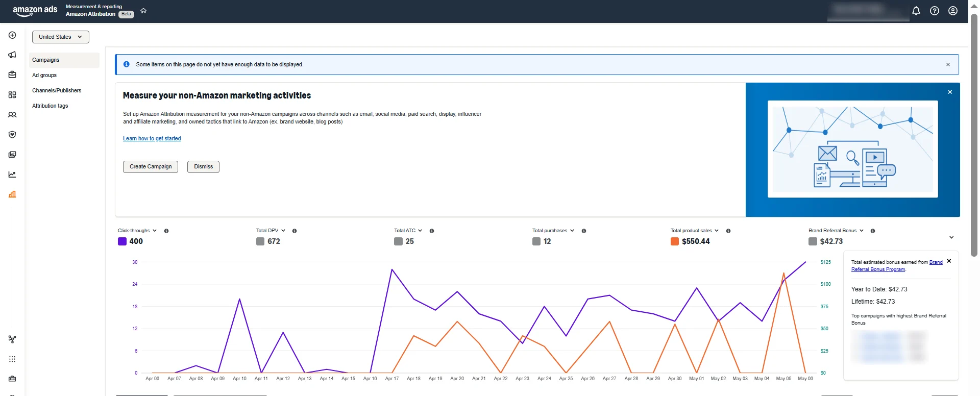Open the Brand Referral Bonus metric dropdown
This screenshot has height=396, width=980.
pyautogui.click(x=836, y=231)
